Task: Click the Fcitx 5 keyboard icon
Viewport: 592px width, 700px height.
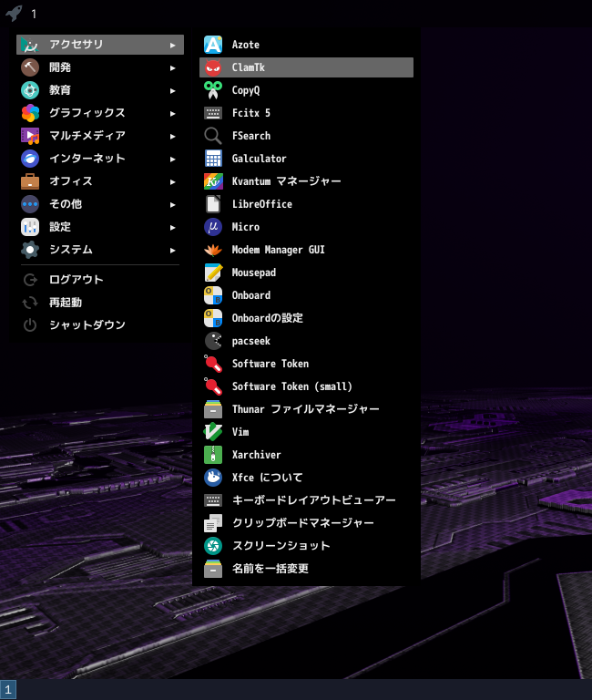Action: pyautogui.click(x=213, y=113)
